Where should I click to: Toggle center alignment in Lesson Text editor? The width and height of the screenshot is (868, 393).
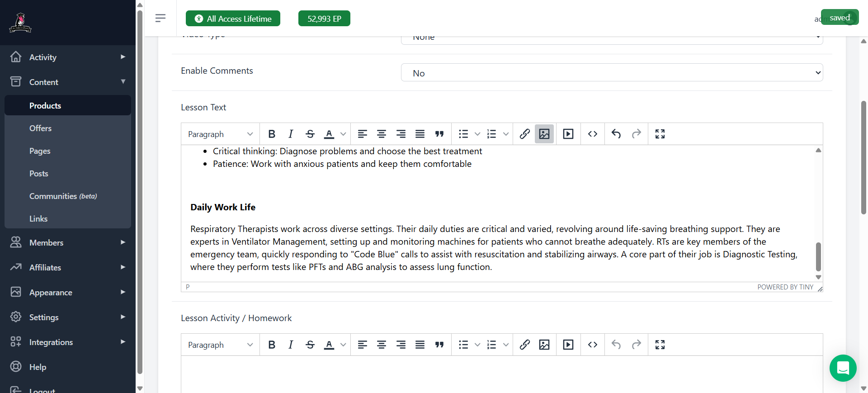382,134
